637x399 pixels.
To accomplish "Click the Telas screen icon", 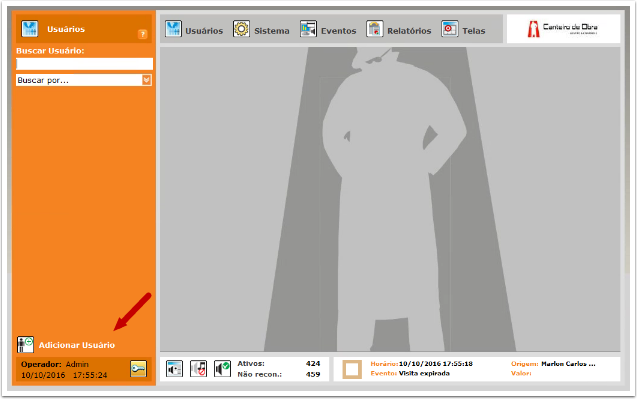I will 450,29.
